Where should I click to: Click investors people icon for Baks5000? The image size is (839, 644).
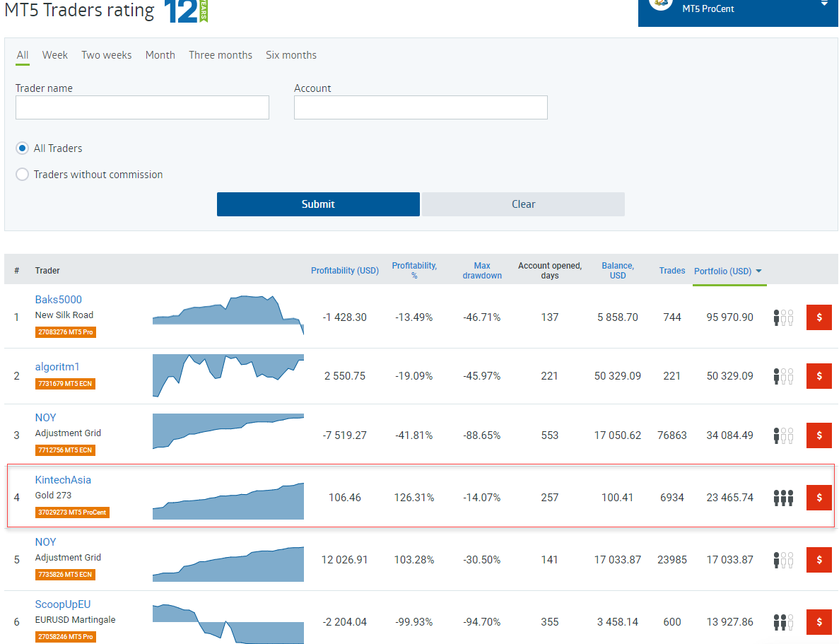coord(783,317)
